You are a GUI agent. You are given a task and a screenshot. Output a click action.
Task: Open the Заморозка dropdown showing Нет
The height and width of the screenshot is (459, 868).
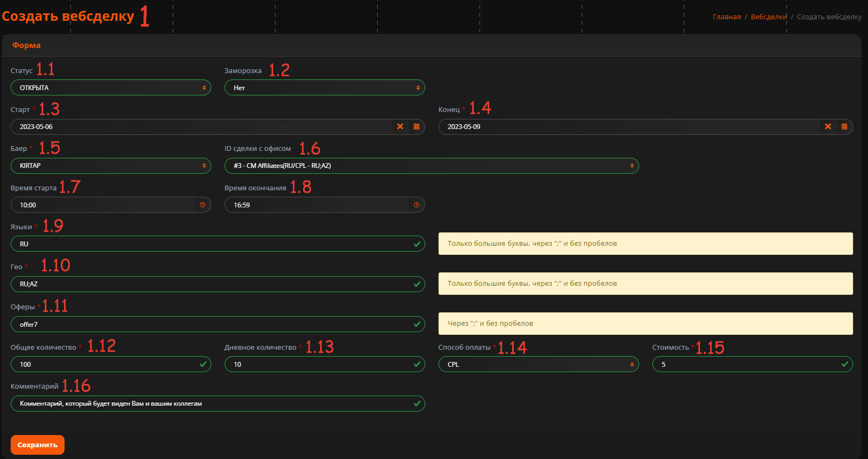click(x=325, y=87)
